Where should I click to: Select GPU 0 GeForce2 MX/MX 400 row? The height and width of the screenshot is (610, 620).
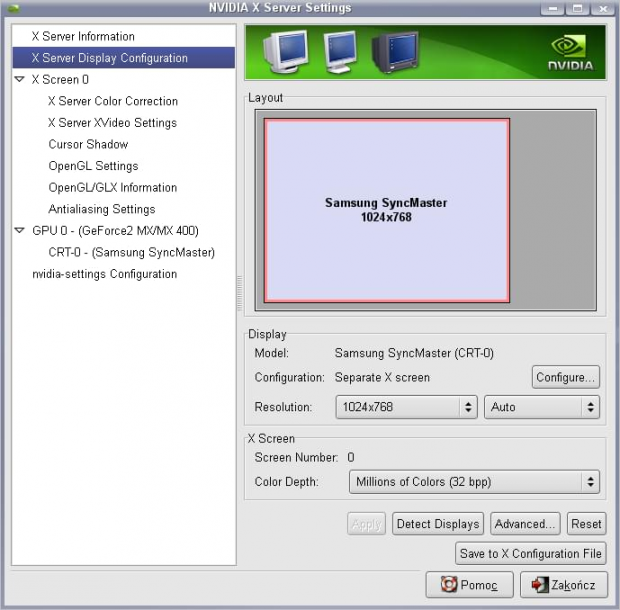click(123, 230)
